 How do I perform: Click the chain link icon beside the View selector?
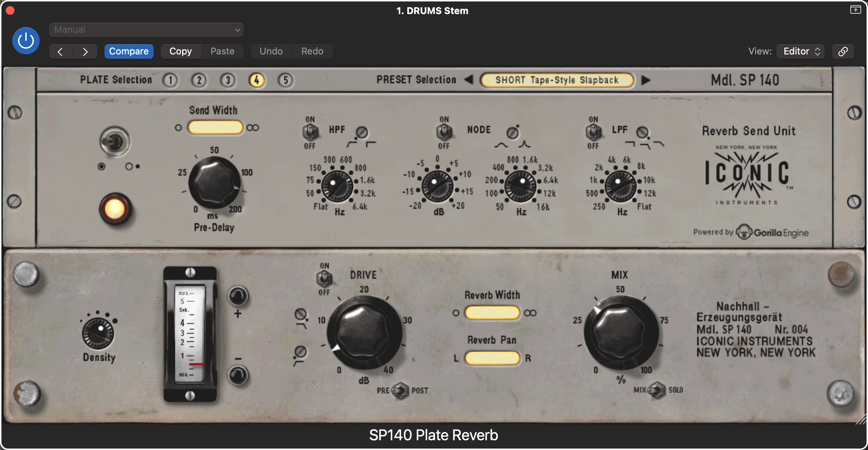tap(843, 51)
